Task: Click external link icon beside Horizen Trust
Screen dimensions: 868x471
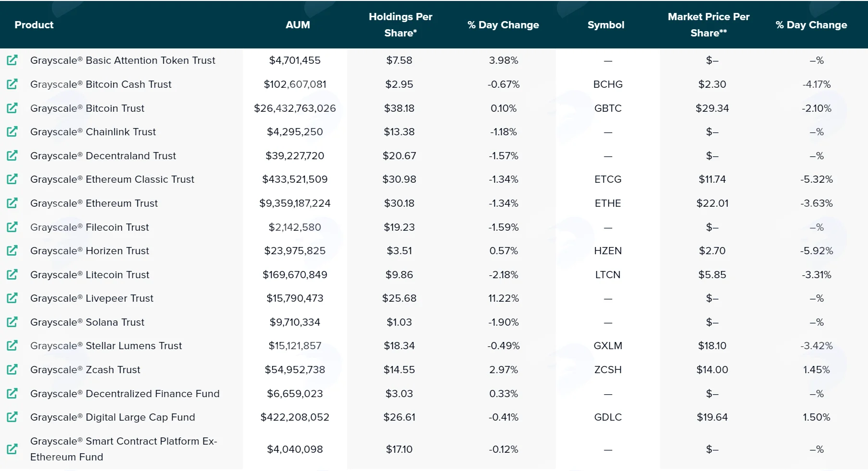Action: pos(12,250)
